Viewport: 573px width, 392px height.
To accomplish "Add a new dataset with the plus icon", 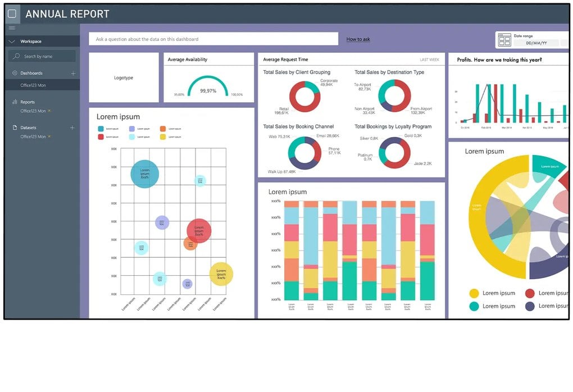I will pos(72,128).
